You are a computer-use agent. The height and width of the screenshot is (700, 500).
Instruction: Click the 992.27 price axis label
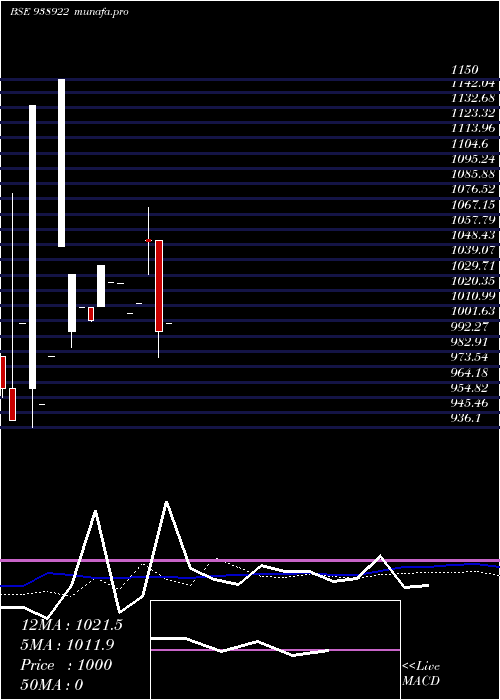[469, 326]
